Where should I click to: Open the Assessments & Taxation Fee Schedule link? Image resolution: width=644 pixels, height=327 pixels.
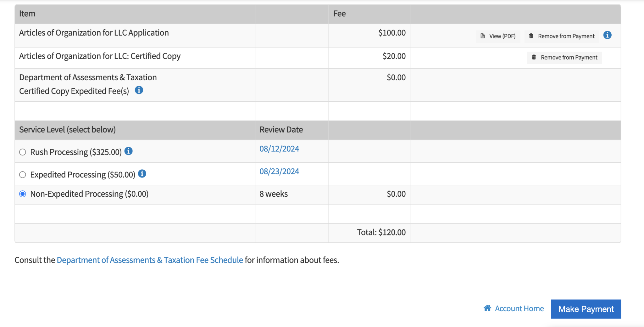150,260
